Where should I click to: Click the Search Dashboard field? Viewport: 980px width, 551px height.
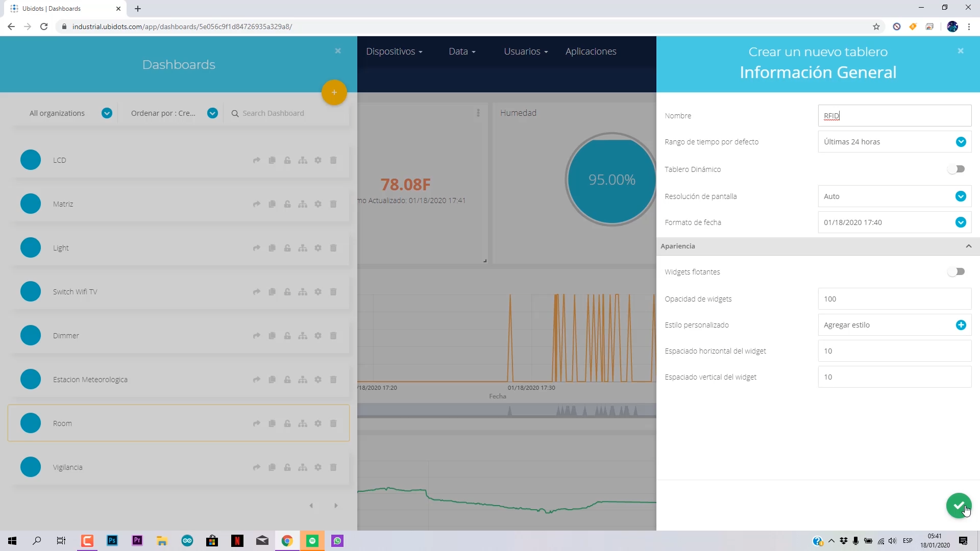point(288,113)
